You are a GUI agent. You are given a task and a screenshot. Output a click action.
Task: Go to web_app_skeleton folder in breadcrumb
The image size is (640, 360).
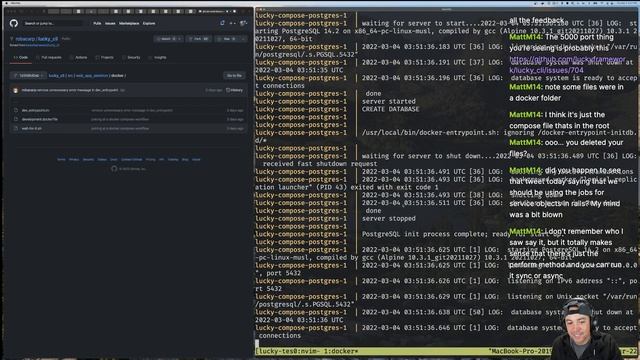92,76
